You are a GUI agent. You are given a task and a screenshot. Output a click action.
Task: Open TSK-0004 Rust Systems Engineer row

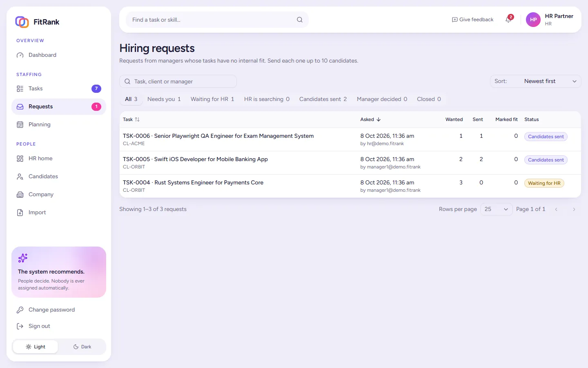pyautogui.click(x=350, y=186)
